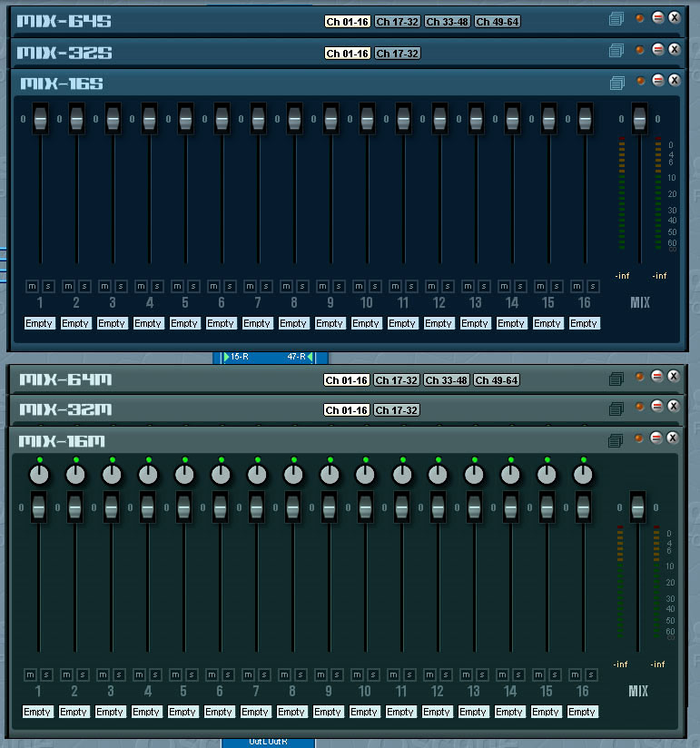The width and height of the screenshot is (700, 748).
Task: Open presets icon in MIX-64S header
Action: [616, 19]
